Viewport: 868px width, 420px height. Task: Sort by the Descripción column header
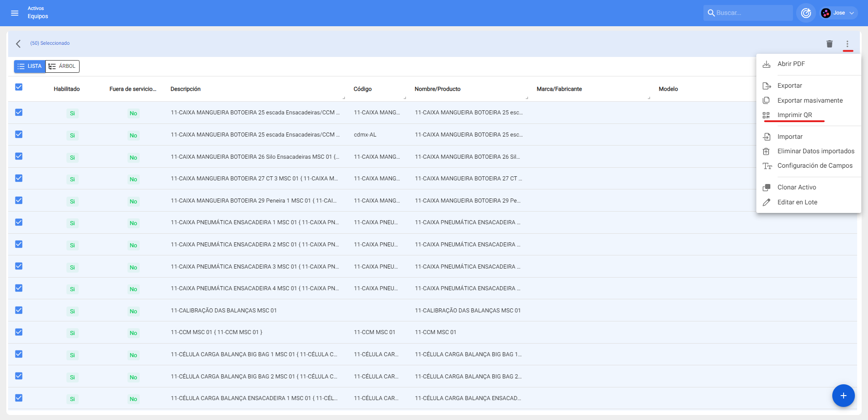click(185, 89)
